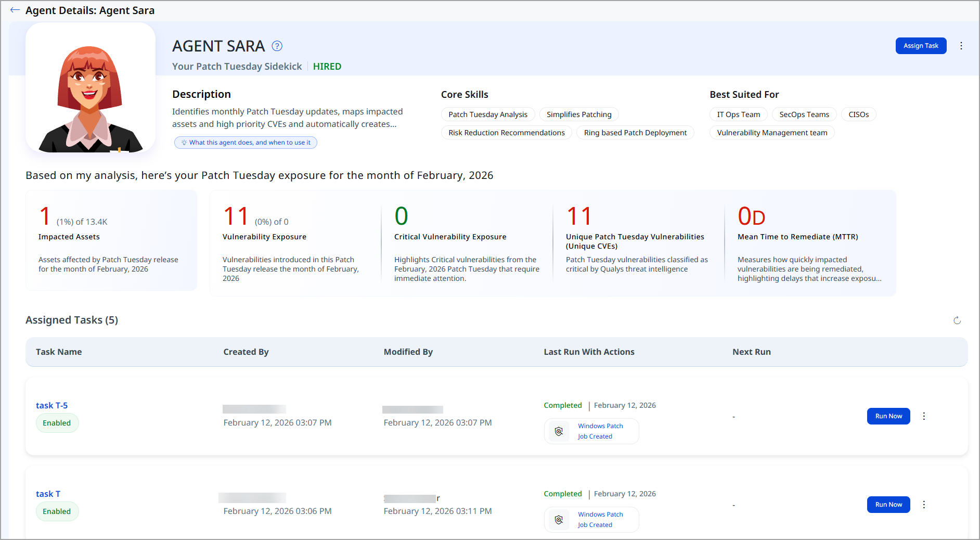Open 'What this agent does' link

pos(246,143)
